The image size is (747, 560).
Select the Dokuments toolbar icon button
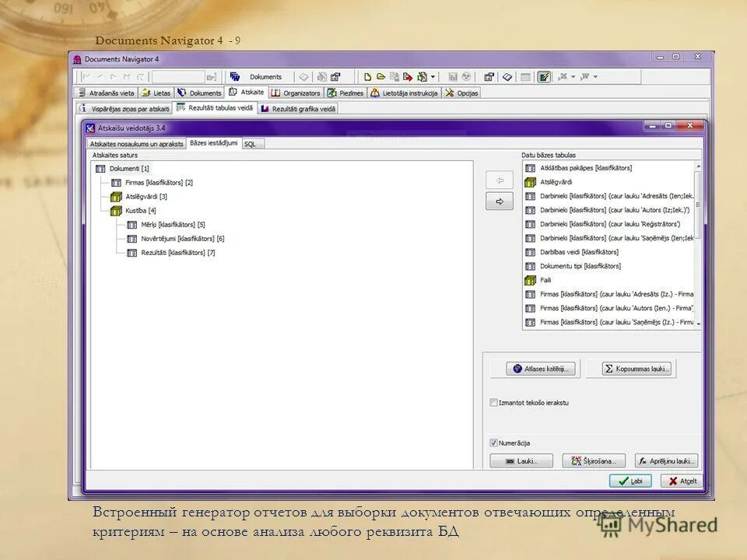coord(235,76)
